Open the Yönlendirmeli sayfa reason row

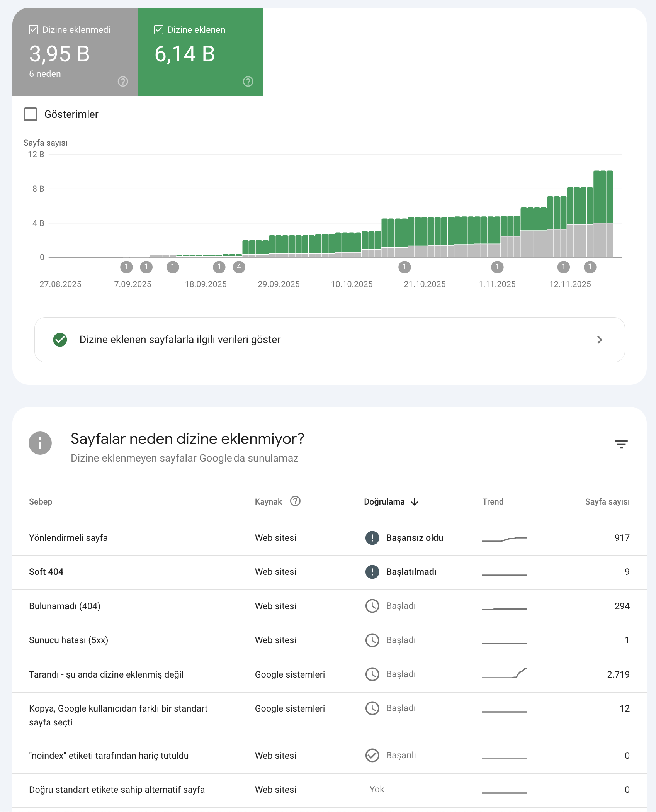[x=330, y=538]
